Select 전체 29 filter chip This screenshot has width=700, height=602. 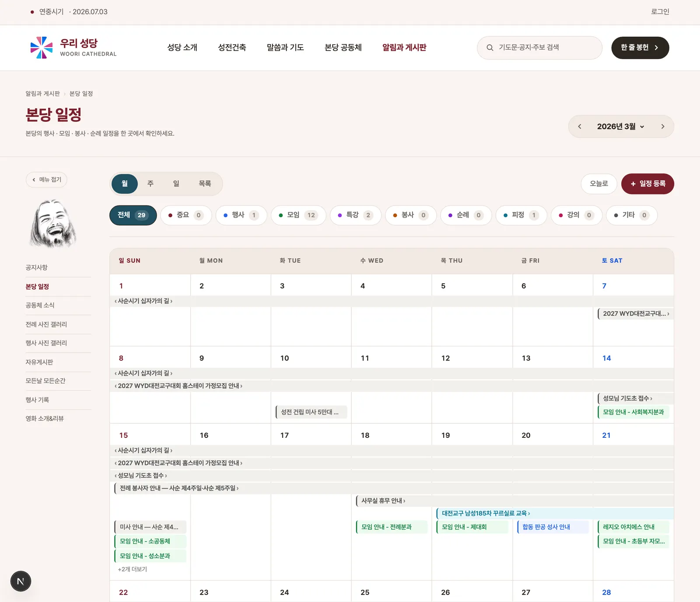tap(133, 215)
